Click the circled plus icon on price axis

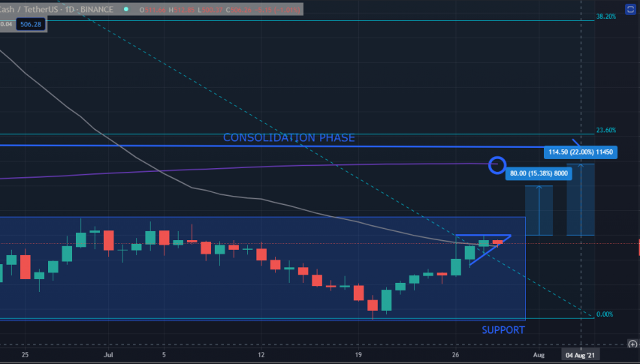pos(632,344)
